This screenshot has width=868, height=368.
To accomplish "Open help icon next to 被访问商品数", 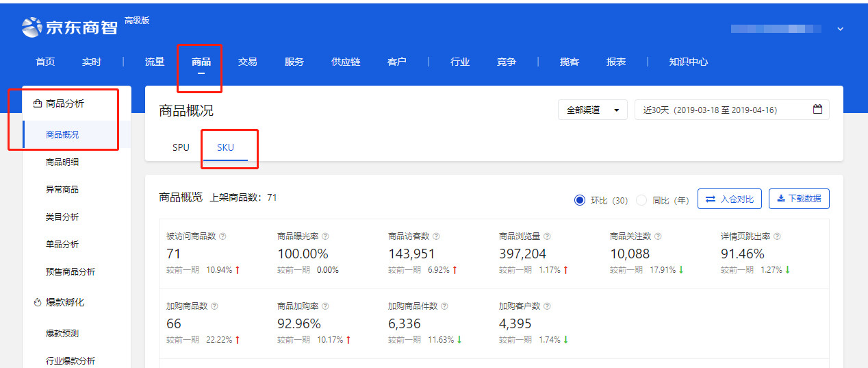I will (x=222, y=236).
